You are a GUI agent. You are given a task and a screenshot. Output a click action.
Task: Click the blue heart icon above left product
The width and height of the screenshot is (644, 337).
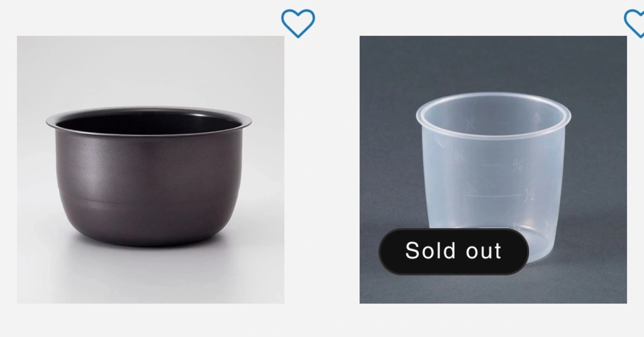click(x=298, y=24)
